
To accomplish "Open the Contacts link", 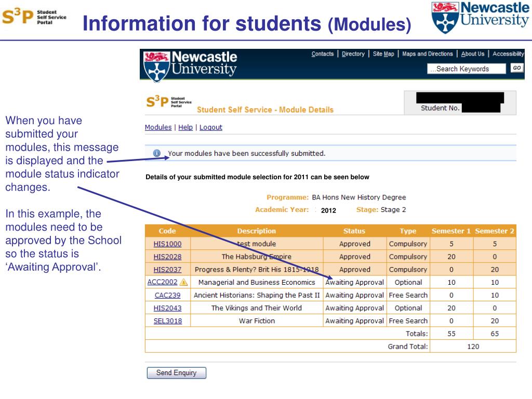I will (322, 54).
